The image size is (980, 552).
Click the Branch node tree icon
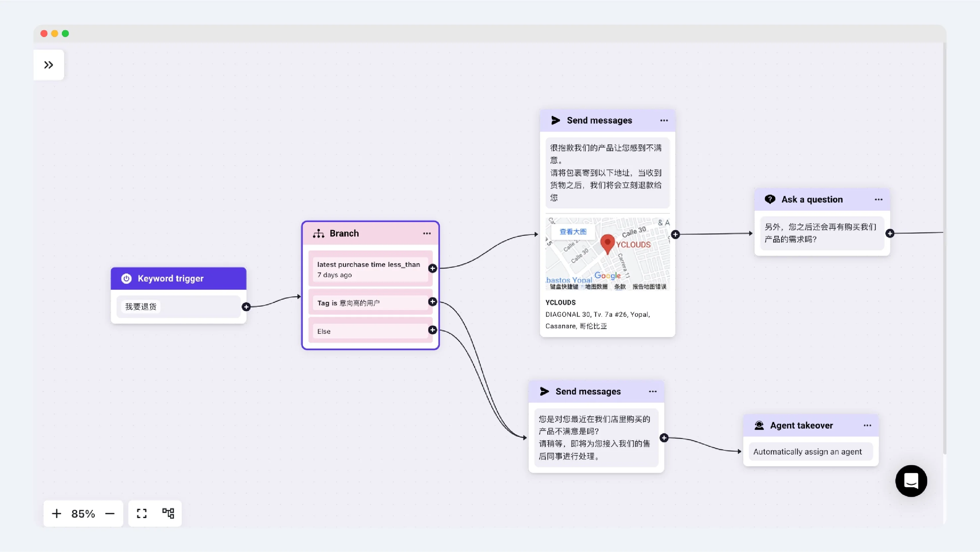pos(318,234)
